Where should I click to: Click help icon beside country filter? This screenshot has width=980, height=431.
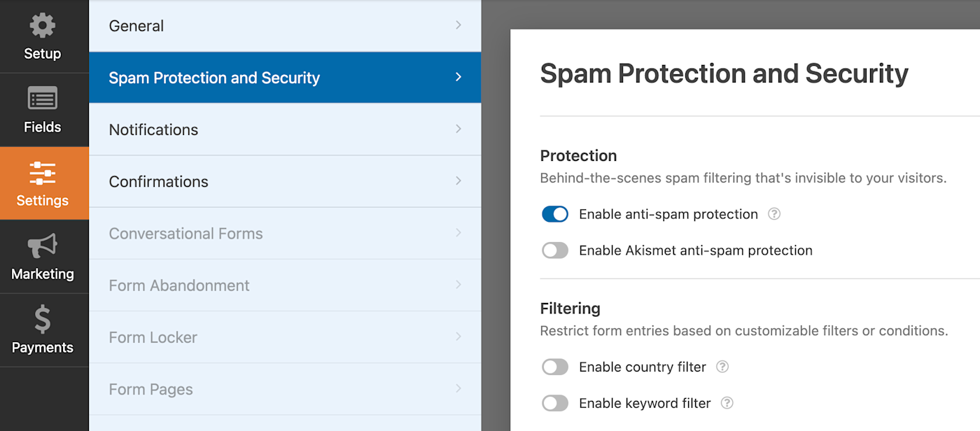click(722, 367)
